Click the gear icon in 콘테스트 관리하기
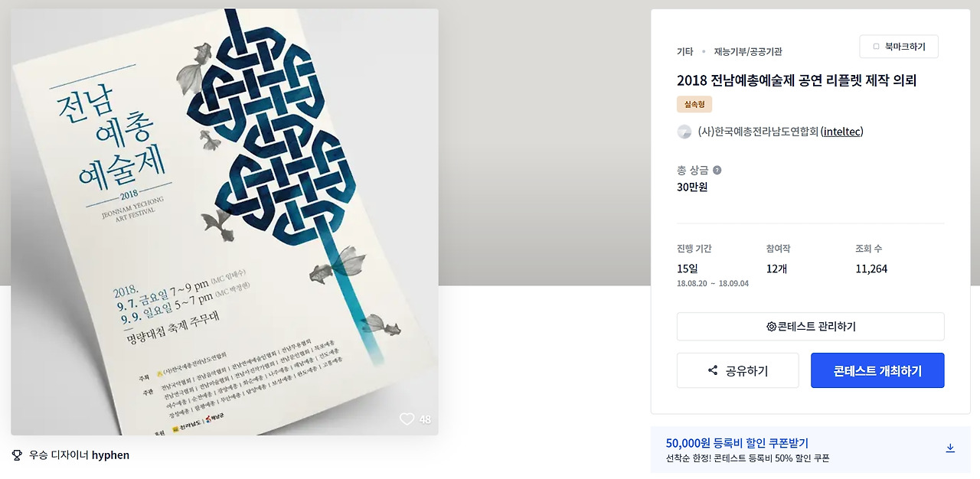The image size is (980, 479). point(771,327)
